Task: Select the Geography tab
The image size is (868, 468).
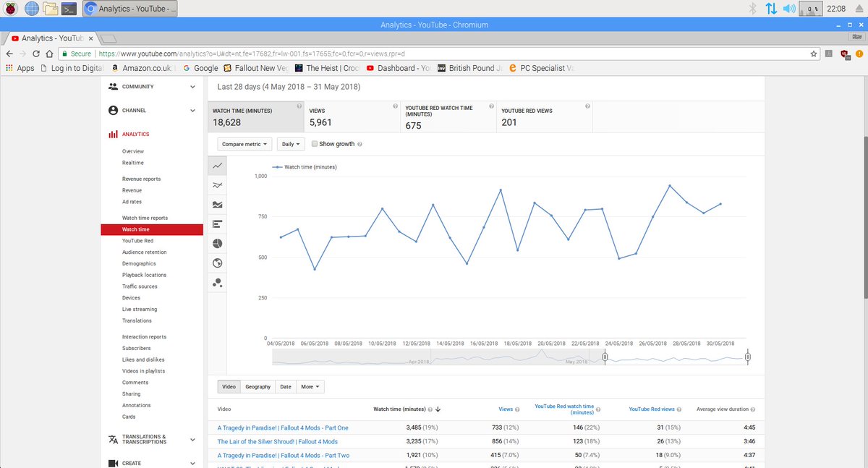Action: tap(258, 387)
